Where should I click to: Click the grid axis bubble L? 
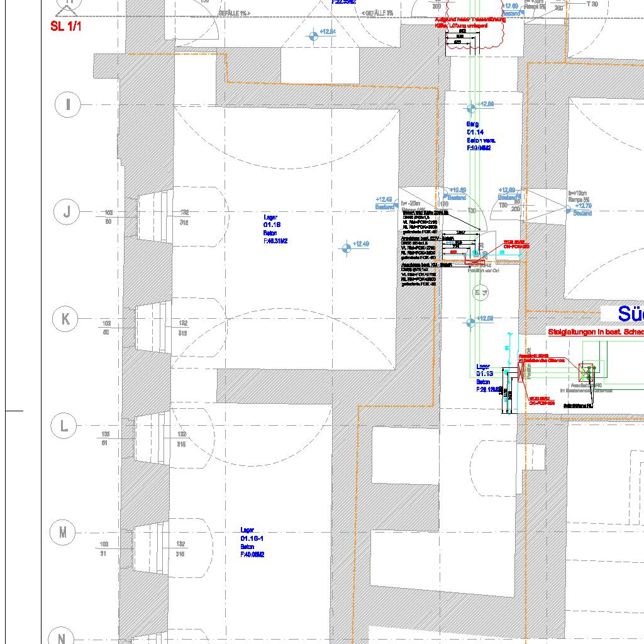[x=64, y=426]
